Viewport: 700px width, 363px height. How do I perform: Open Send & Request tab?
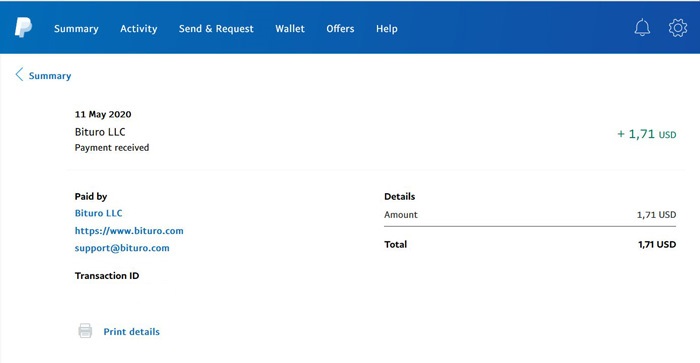[216, 29]
